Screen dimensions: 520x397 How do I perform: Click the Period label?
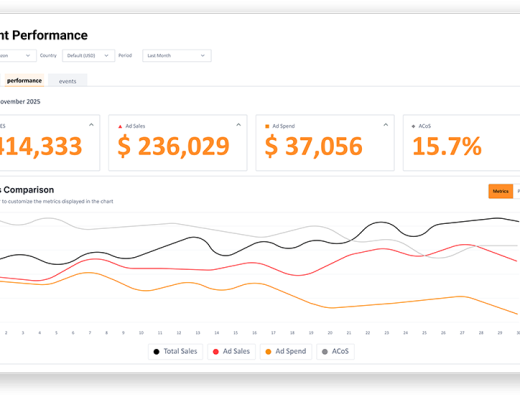[x=125, y=55]
